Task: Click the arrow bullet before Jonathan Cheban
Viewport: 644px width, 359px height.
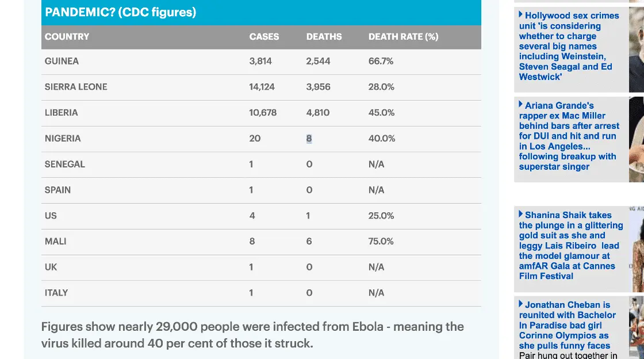Action: point(521,304)
